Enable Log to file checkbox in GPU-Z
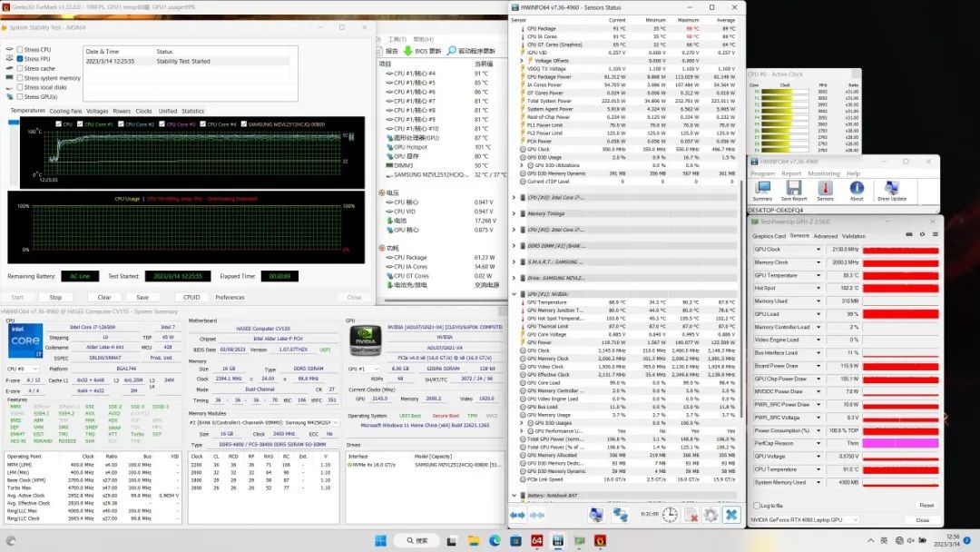 pyautogui.click(x=757, y=506)
